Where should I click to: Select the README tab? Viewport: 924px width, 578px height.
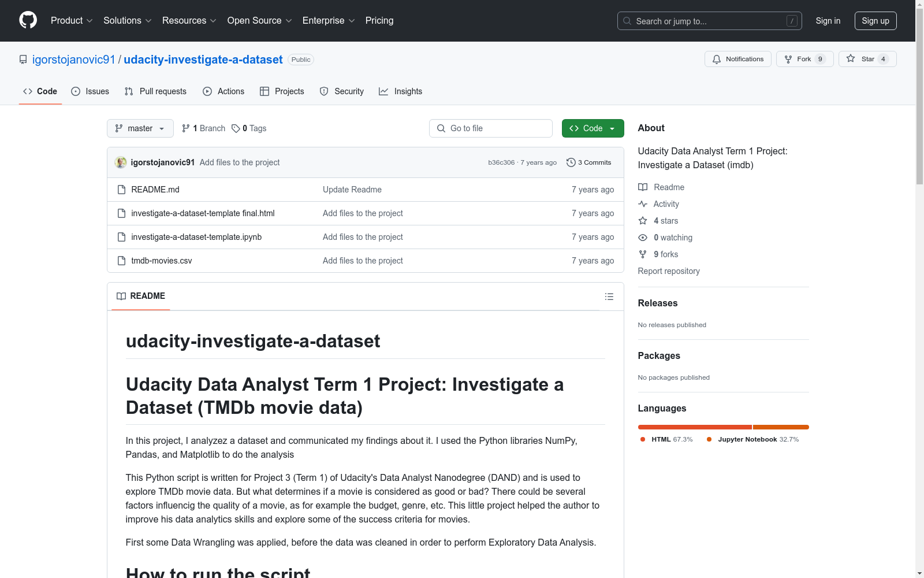141,296
